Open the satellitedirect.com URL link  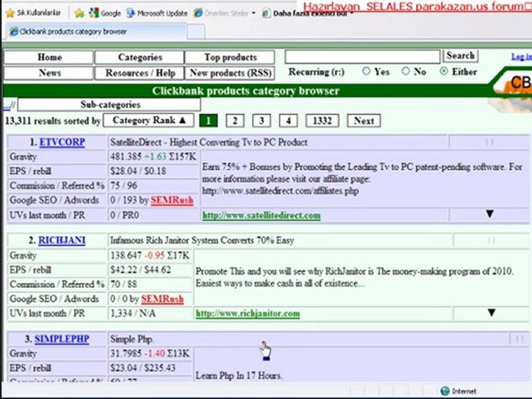(x=261, y=216)
